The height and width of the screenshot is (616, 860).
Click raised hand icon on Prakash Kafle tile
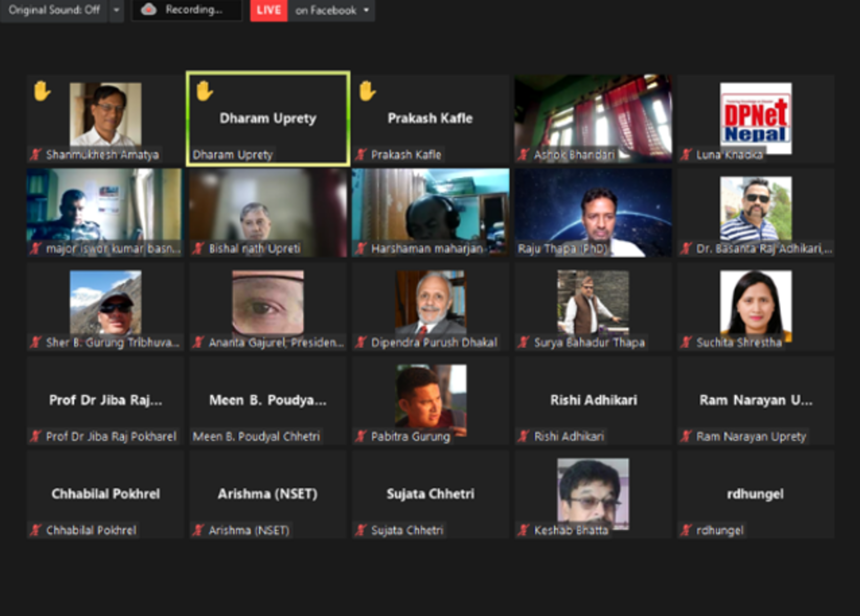click(367, 91)
